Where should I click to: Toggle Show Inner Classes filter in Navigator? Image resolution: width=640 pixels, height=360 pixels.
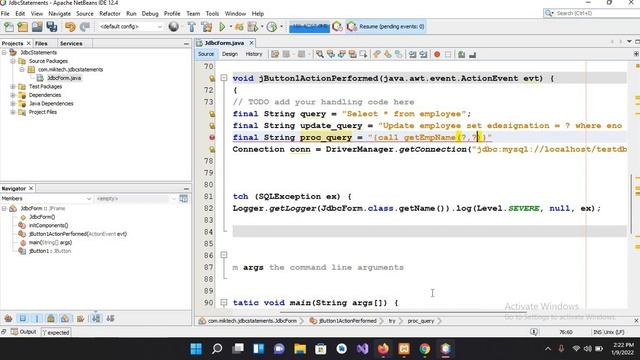coord(65,318)
